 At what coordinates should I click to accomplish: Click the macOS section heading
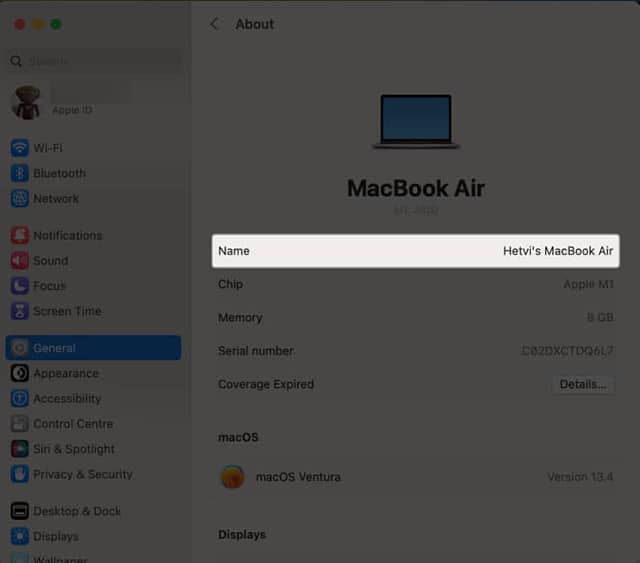pyautogui.click(x=238, y=437)
